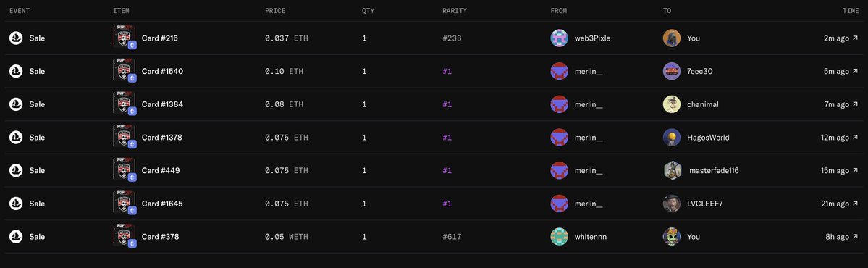Open the Card #1384 item link

tap(162, 104)
